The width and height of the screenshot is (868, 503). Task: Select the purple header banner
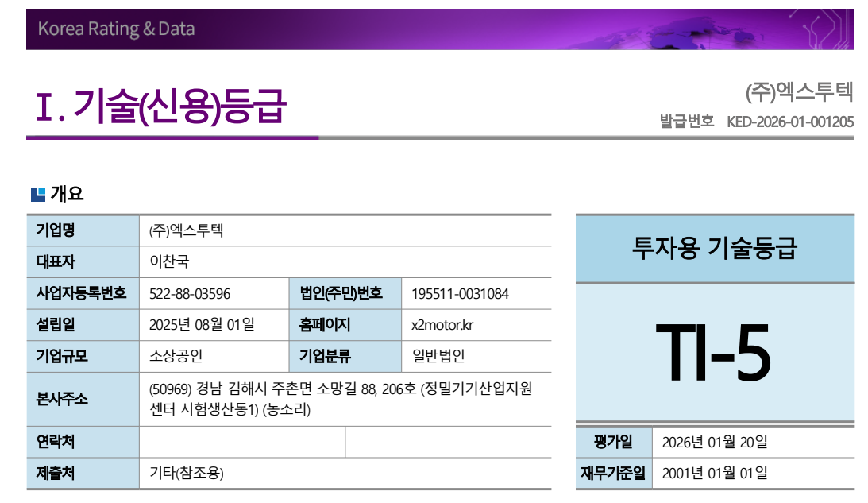click(434, 28)
